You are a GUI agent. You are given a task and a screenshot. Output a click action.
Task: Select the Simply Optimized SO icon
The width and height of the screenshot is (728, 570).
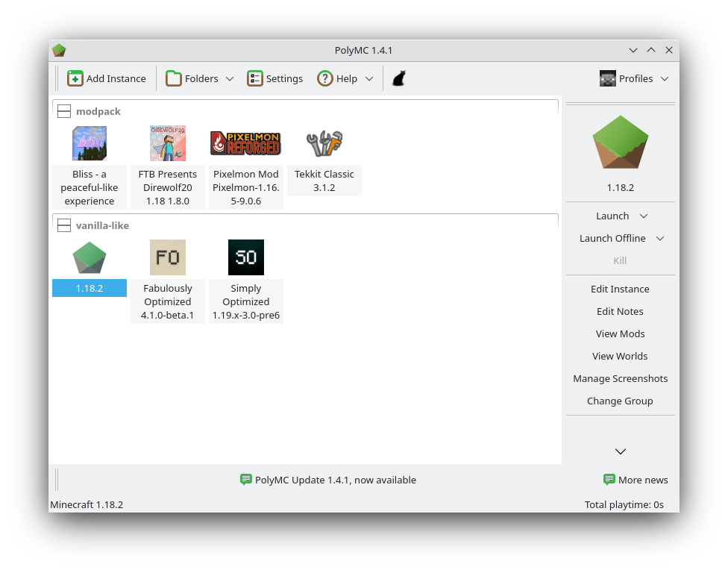click(245, 257)
